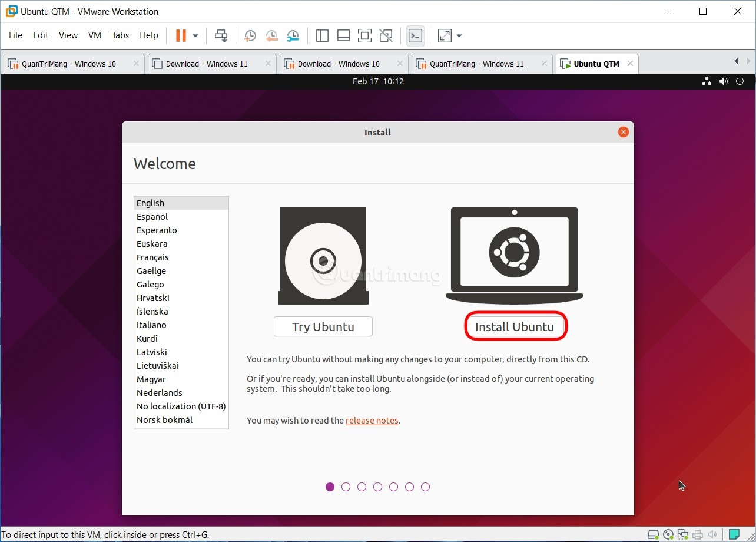The width and height of the screenshot is (756, 542).
Task: Click the hard disk device status icon
Action: click(654, 535)
